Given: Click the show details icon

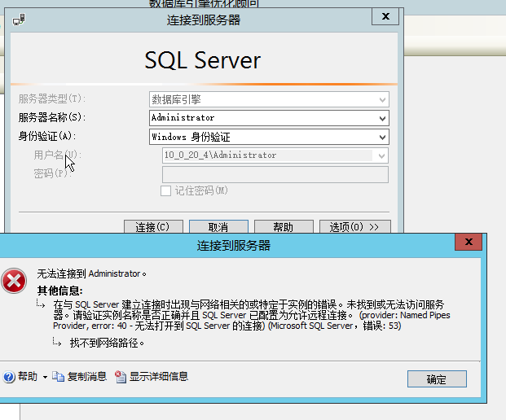Looking at the screenshot, I should tap(121, 377).
